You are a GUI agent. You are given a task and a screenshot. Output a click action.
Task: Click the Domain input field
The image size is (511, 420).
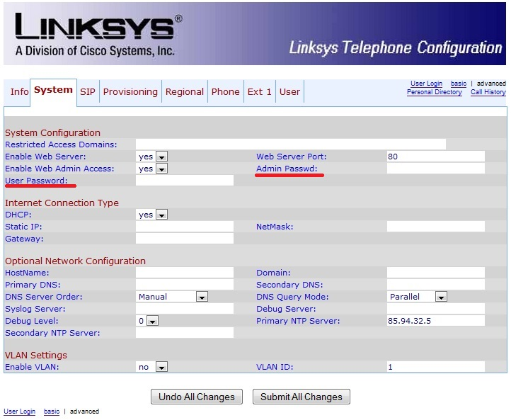436,273
